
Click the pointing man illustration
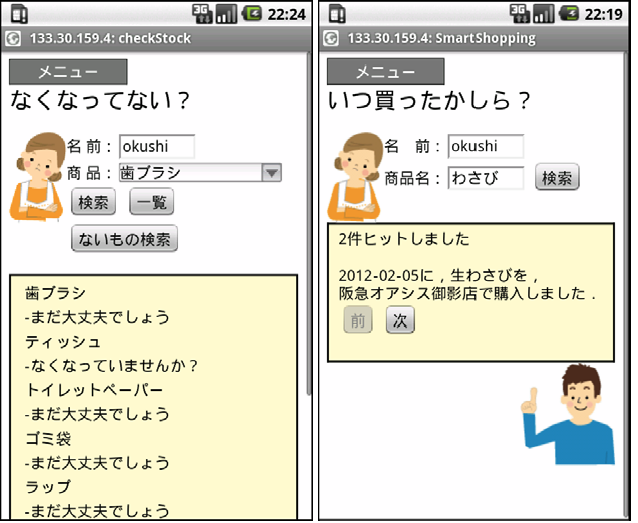click(565, 418)
